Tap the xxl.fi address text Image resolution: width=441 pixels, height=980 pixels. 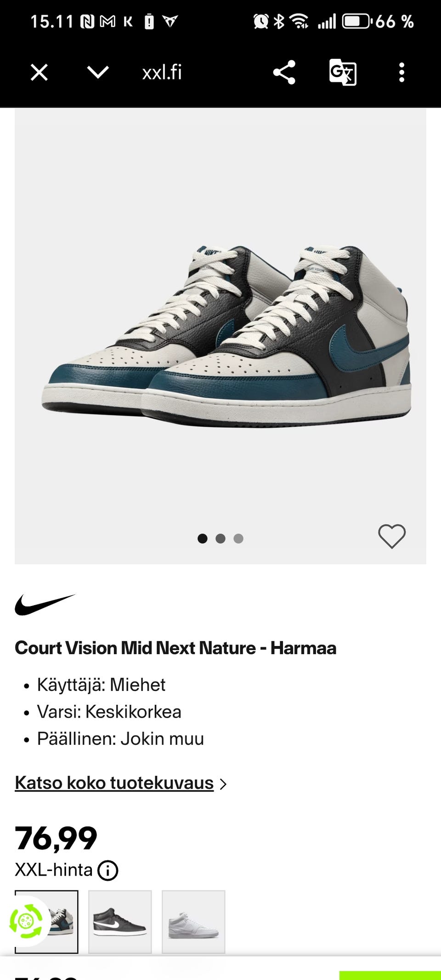coord(162,72)
